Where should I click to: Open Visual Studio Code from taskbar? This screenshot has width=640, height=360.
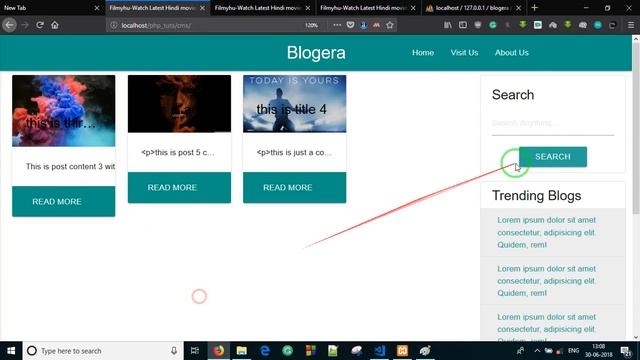(380, 351)
